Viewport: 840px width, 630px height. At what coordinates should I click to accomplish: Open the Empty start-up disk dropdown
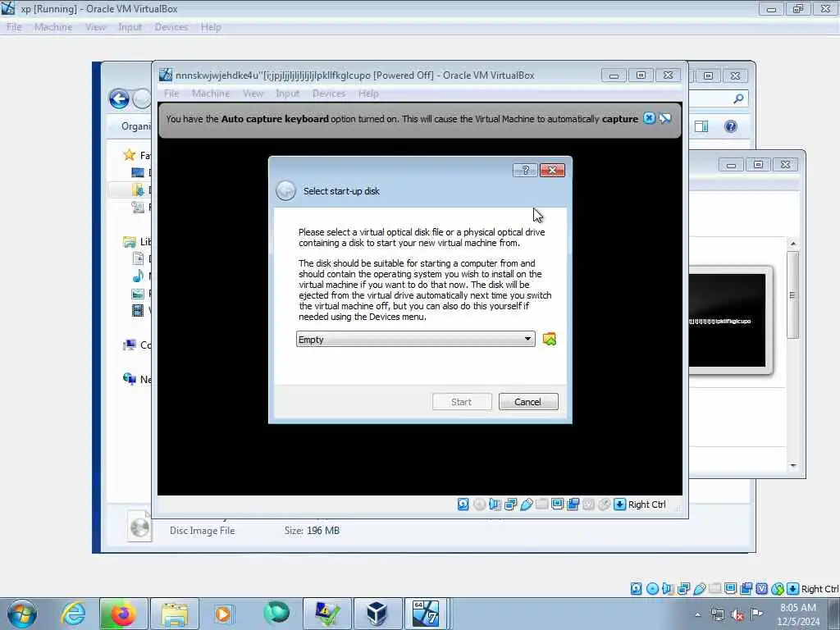[x=415, y=339]
